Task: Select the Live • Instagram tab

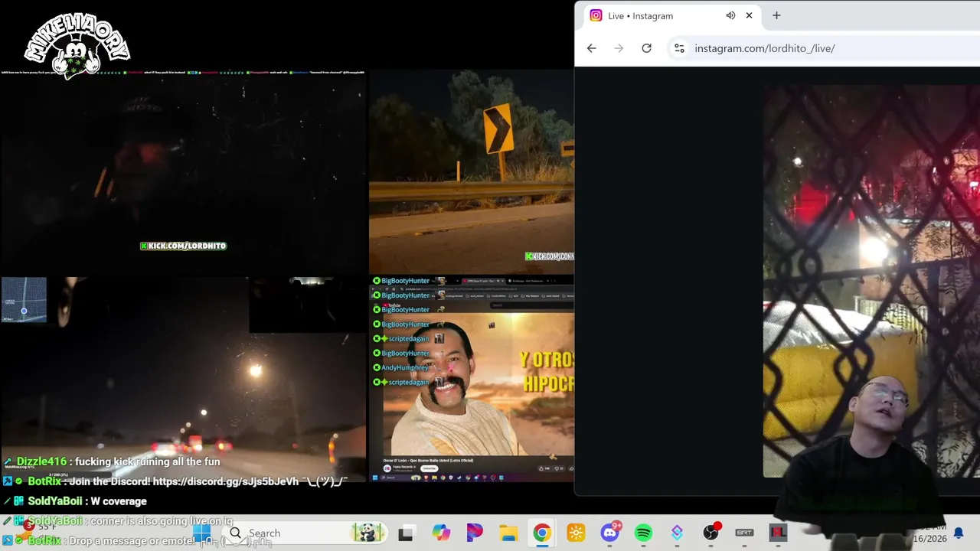Action: point(671,15)
